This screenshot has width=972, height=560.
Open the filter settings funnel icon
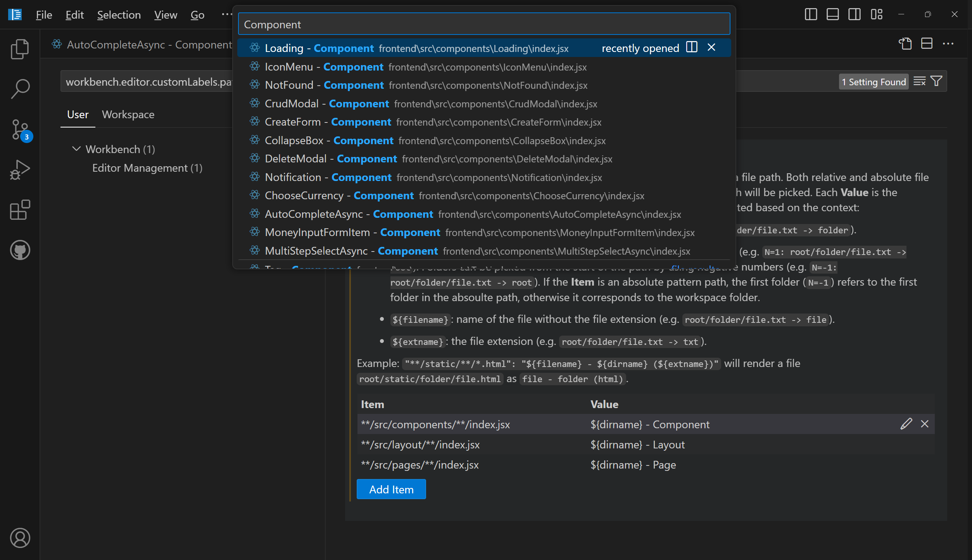[936, 81]
